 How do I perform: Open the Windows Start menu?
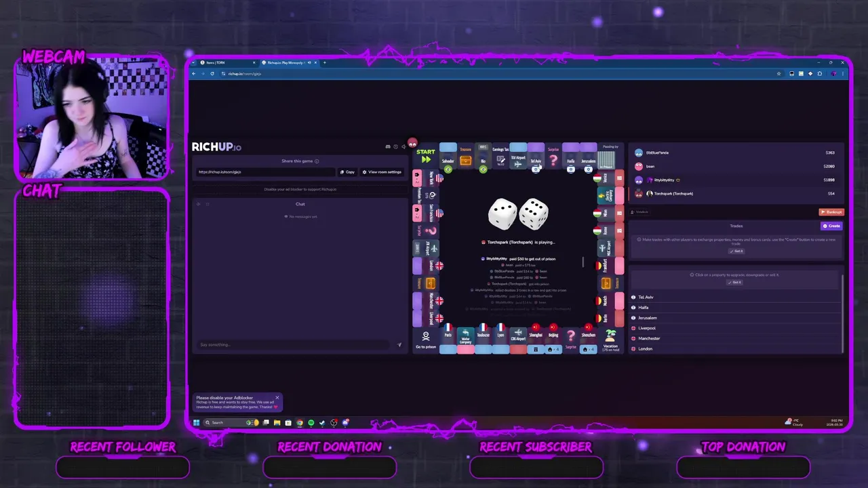point(196,422)
